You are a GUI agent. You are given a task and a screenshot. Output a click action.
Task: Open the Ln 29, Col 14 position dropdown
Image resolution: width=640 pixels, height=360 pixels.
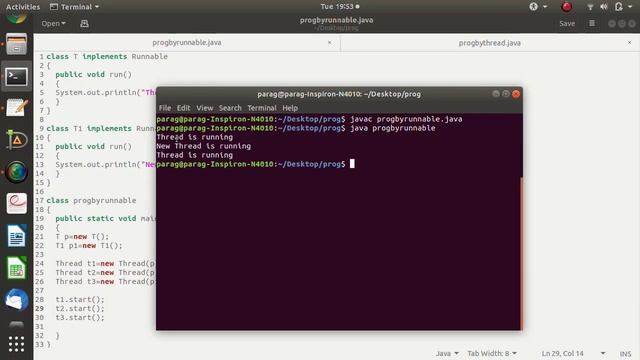coord(573,353)
